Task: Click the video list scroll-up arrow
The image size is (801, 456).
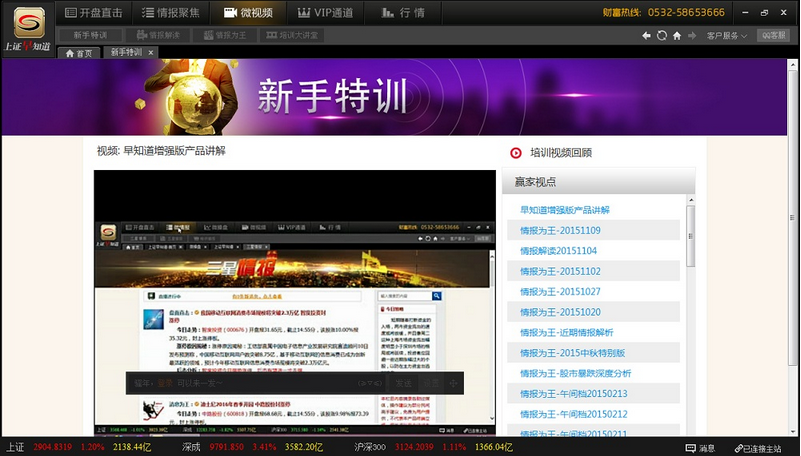Action: tap(691, 200)
